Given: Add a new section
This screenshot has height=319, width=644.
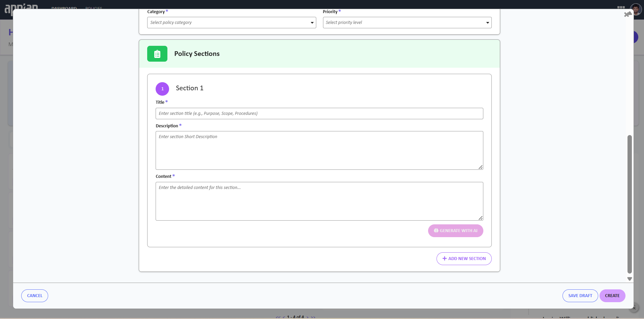Looking at the screenshot, I should (x=464, y=259).
